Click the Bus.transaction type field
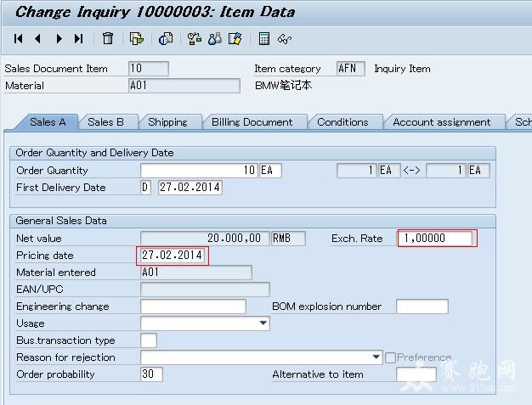The width and height of the screenshot is (532, 405). [x=149, y=340]
